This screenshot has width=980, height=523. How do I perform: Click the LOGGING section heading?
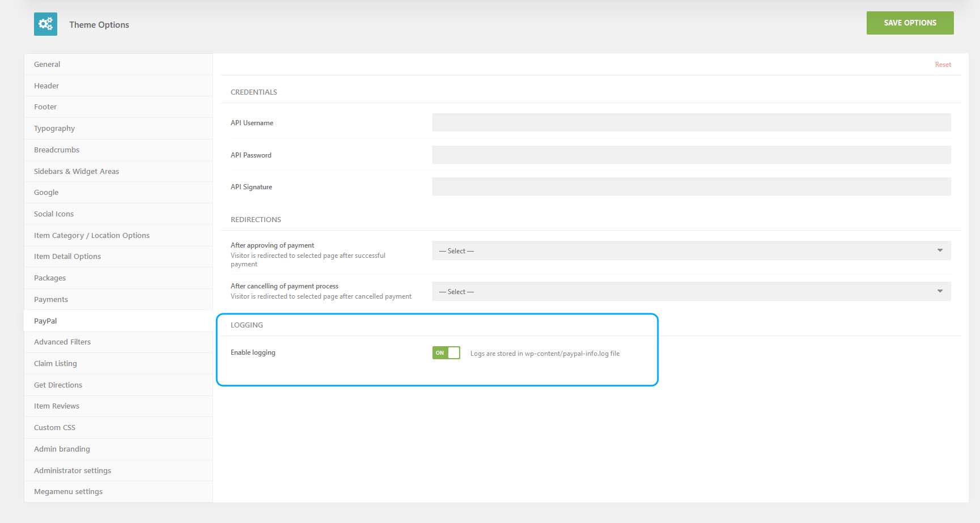tap(247, 325)
